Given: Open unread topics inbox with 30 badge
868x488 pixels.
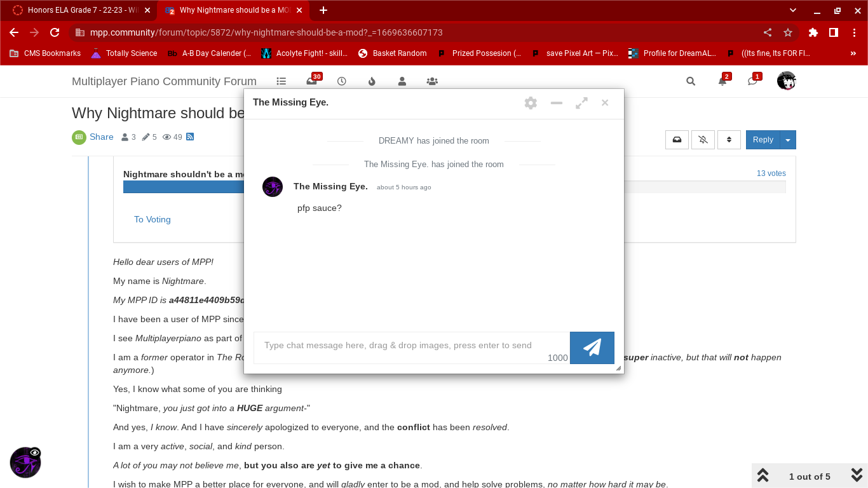Looking at the screenshot, I should (313, 80).
